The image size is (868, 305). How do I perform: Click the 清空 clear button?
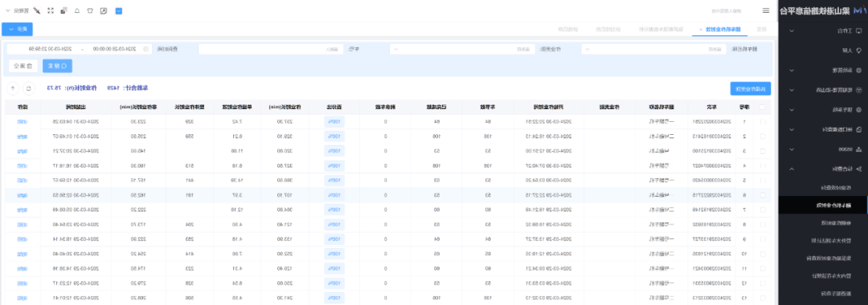(x=23, y=66)
